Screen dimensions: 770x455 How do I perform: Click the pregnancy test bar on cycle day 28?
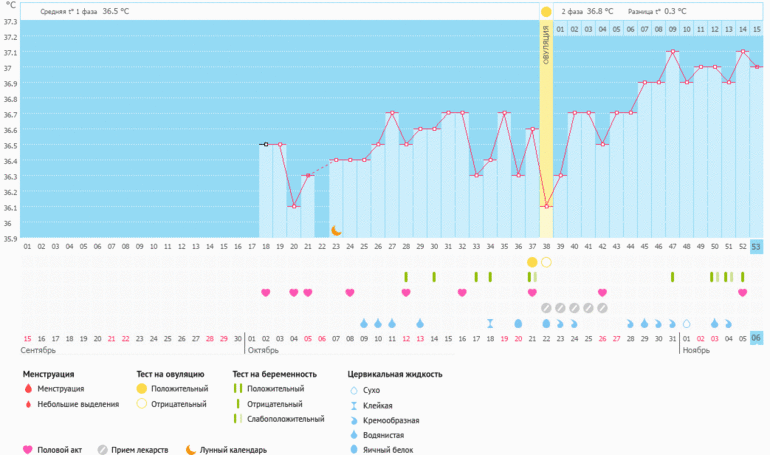pyautogui.click(x=406, y=277)
